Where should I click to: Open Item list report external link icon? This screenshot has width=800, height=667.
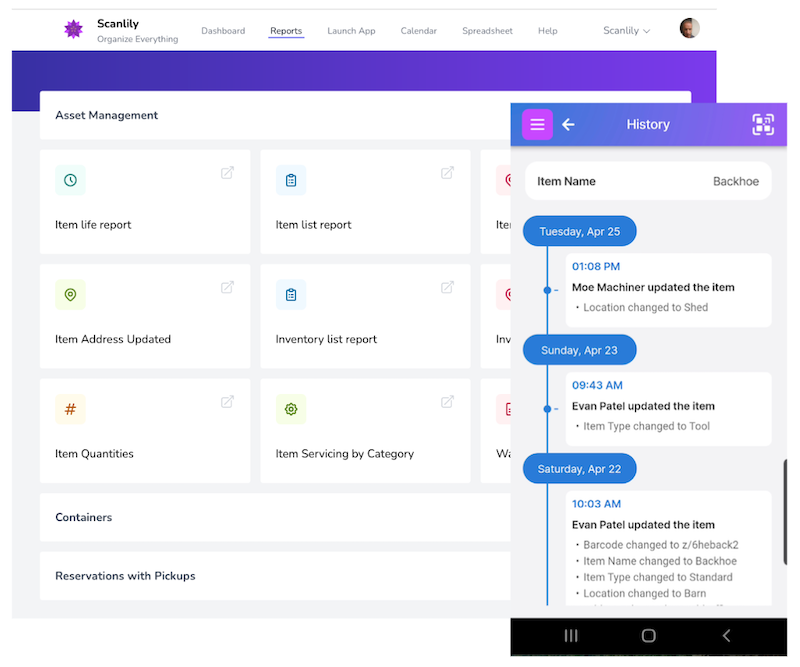448,173
